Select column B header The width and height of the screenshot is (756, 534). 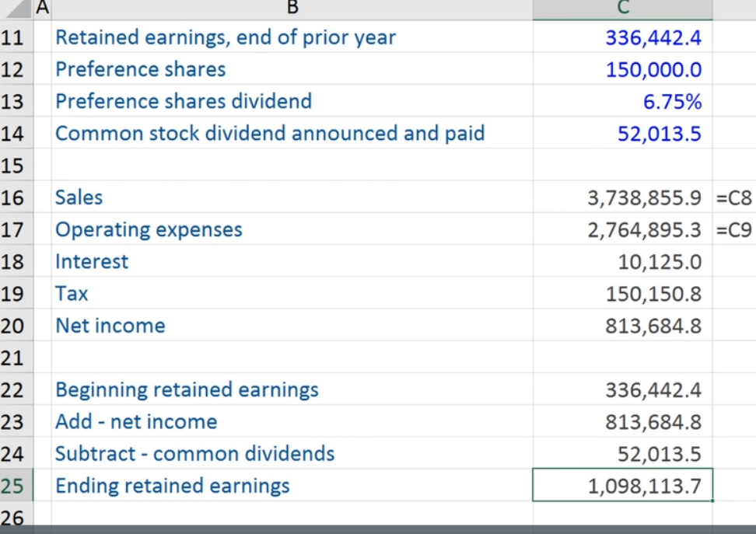click(x=292, y=9)
